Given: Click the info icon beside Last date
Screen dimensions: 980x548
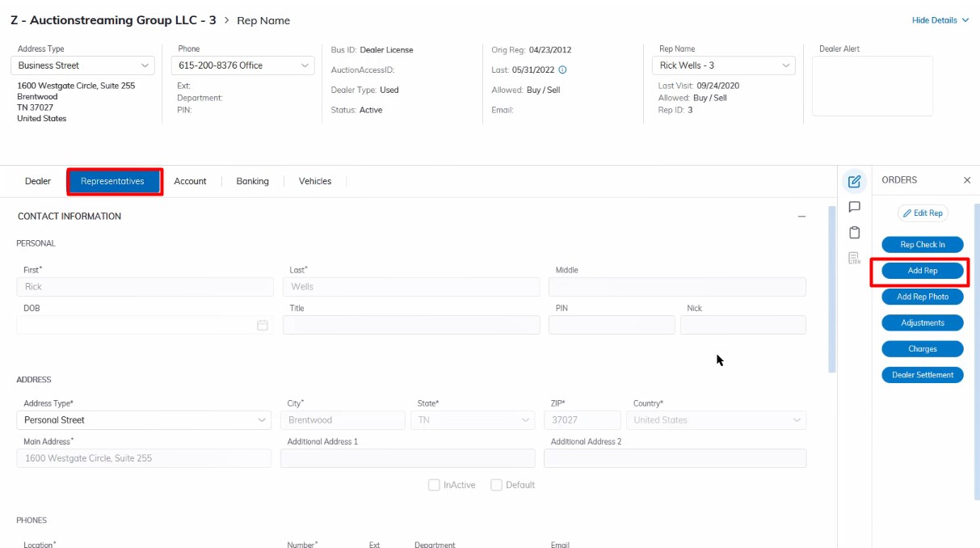Looking at the screenshot, I should [562, 70].
